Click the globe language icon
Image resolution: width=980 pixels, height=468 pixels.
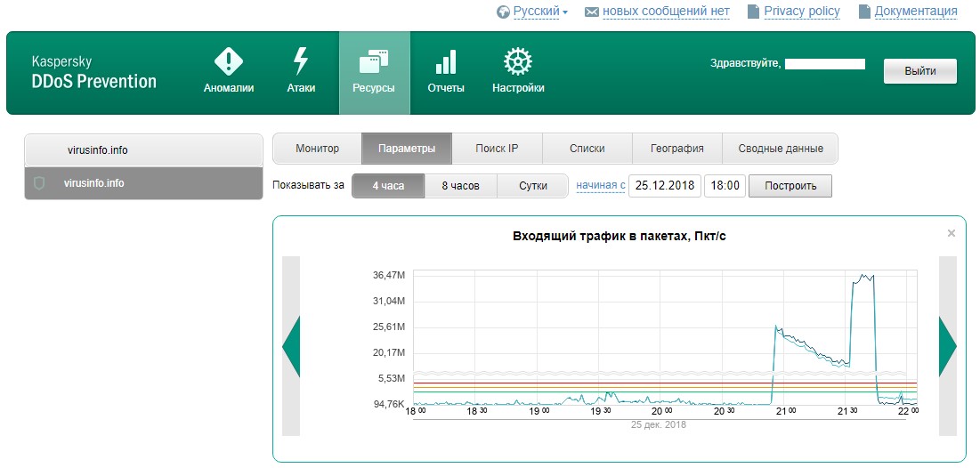pos(503,12)
